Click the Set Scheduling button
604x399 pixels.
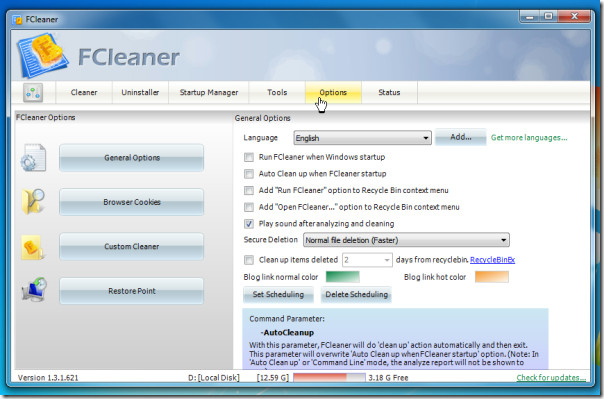pyautogui.click(x=278, y=294)
